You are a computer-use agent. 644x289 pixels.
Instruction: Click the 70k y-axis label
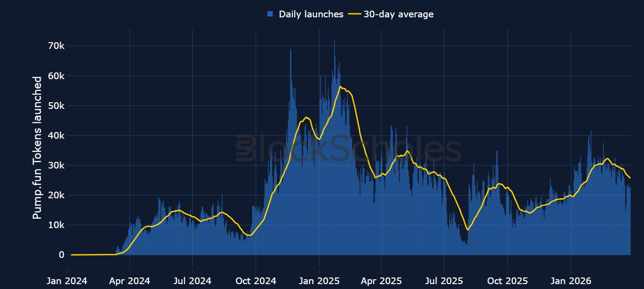click(56, 46)
